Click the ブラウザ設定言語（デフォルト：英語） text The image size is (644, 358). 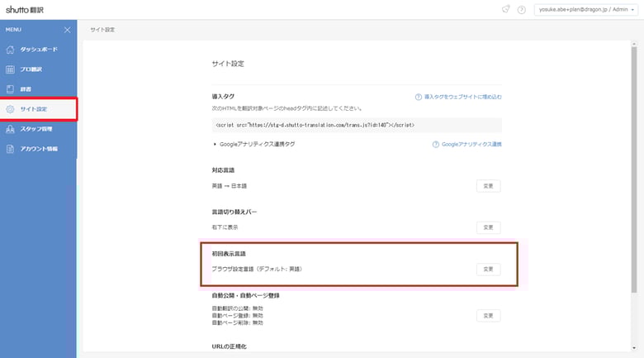258,269
